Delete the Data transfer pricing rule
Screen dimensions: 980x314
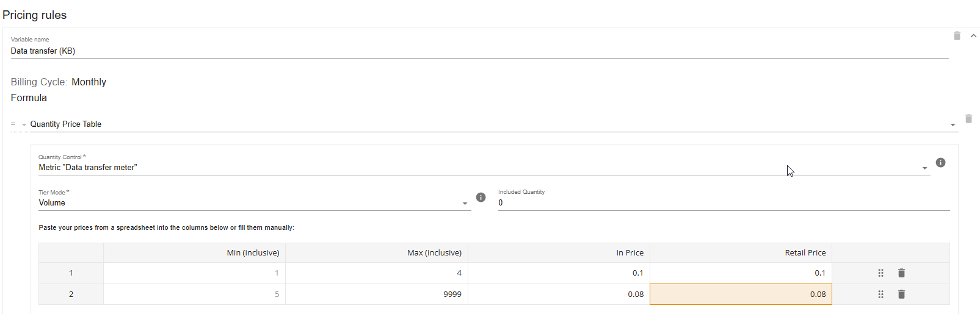[957, 36]
